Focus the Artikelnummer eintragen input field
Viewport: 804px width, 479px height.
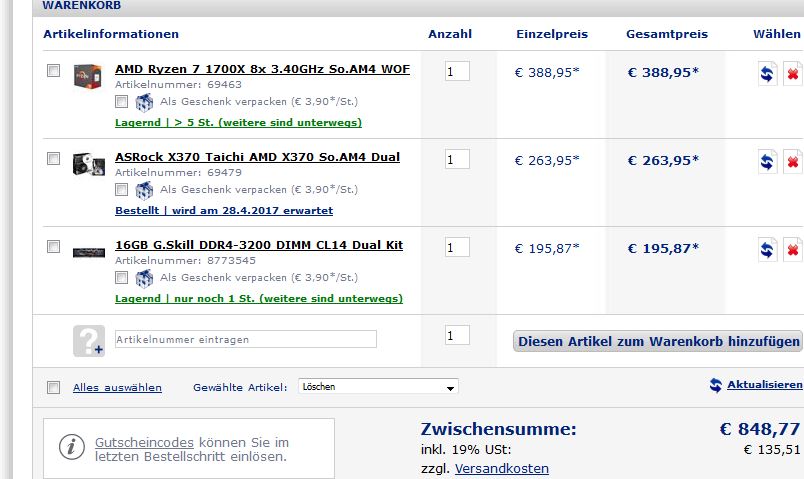[x=246, y=339]
